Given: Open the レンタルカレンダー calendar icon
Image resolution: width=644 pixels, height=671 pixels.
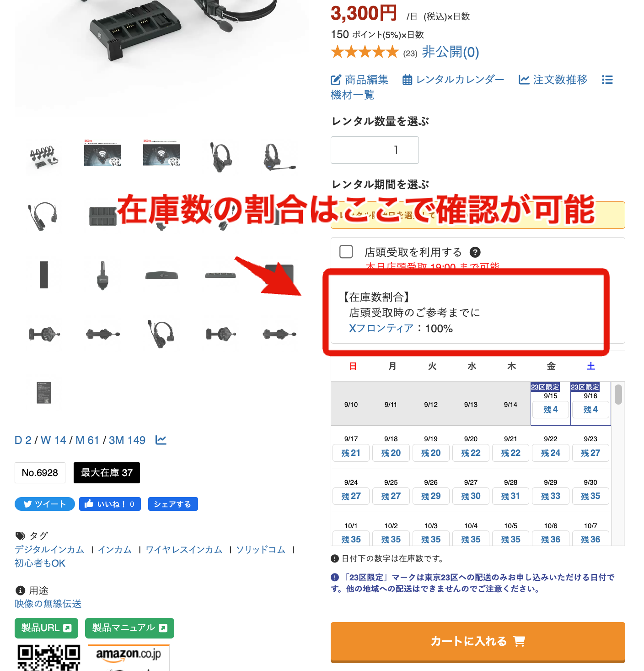Looking at the screenshot, I should pos(407,80).
